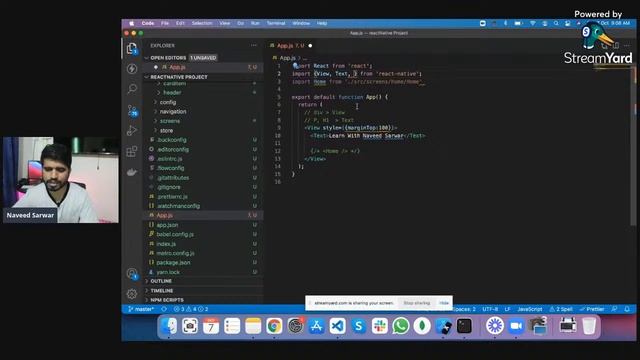640x360 pixels.
Task: Click Stop sharing in the screen share banner
Action: (x=416, y=303)
